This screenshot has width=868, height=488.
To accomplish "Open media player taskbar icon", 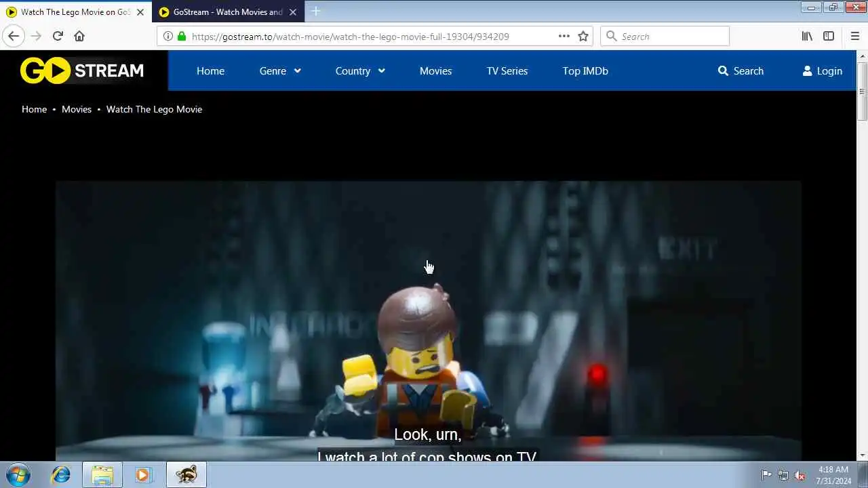I will coord(143,474).
